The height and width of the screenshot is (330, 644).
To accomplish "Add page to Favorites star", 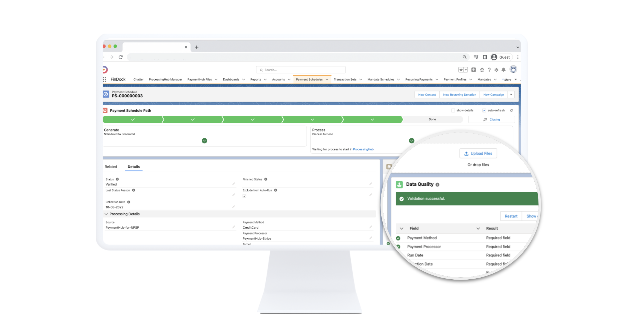I will click(x=461, y=70).
